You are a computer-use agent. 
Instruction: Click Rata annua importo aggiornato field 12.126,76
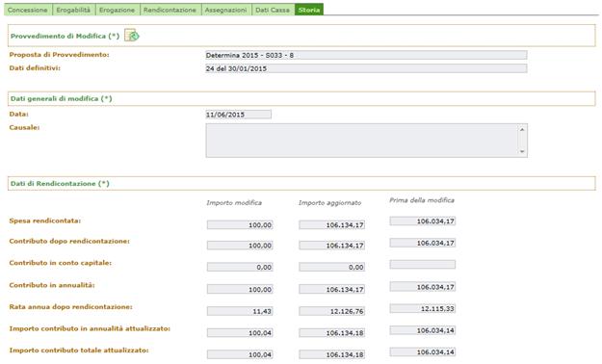pyautogui.click(x=332, y=311)
